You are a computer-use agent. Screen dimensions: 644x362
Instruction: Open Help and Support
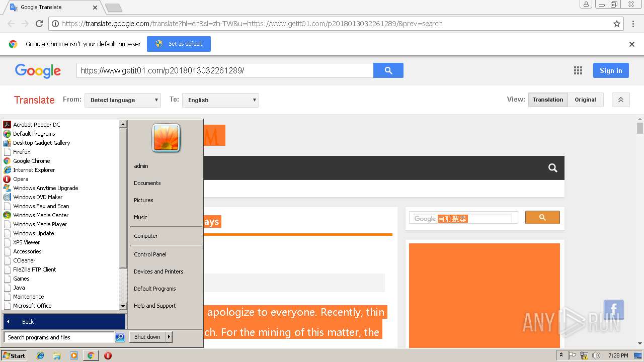[x=155, y=306]
